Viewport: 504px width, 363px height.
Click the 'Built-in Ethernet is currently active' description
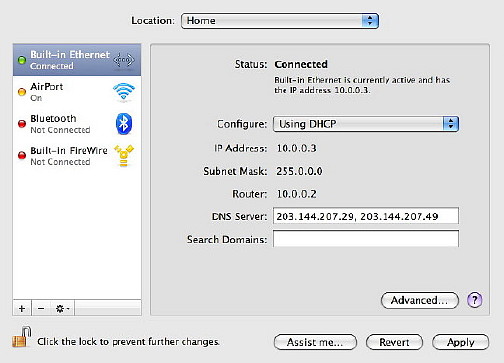point(362,85)
